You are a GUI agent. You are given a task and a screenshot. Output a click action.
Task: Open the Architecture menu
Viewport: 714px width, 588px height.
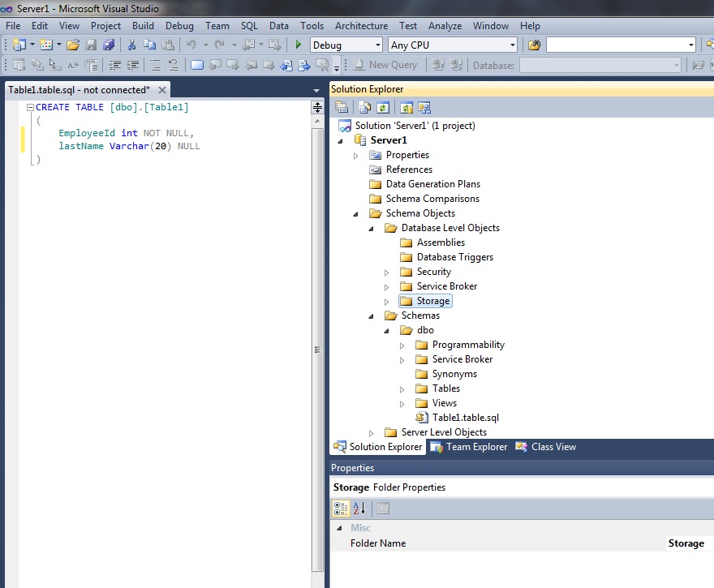[362, 26]
